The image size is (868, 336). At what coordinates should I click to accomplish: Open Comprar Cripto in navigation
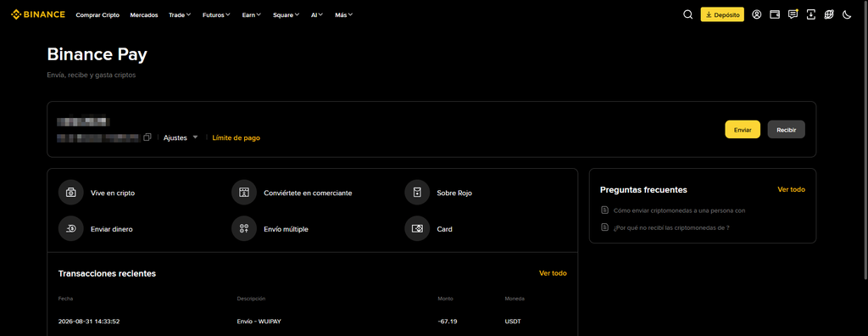pos(97,15)
